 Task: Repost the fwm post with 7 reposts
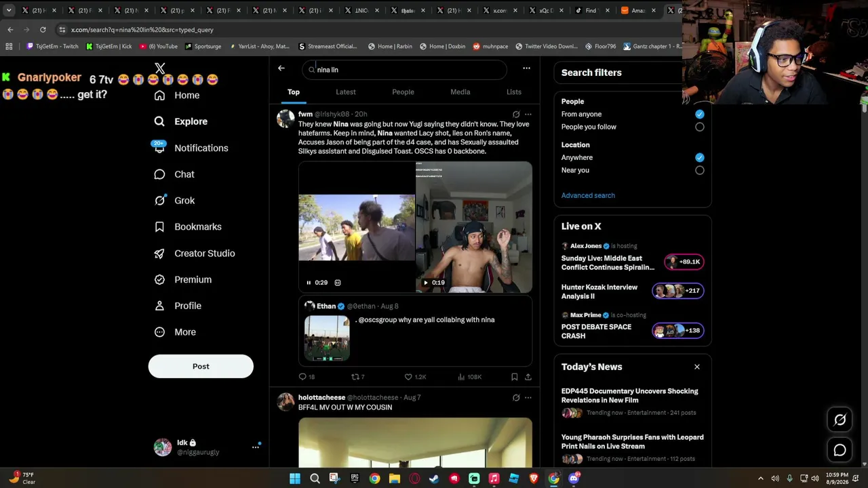click(357, 377)
